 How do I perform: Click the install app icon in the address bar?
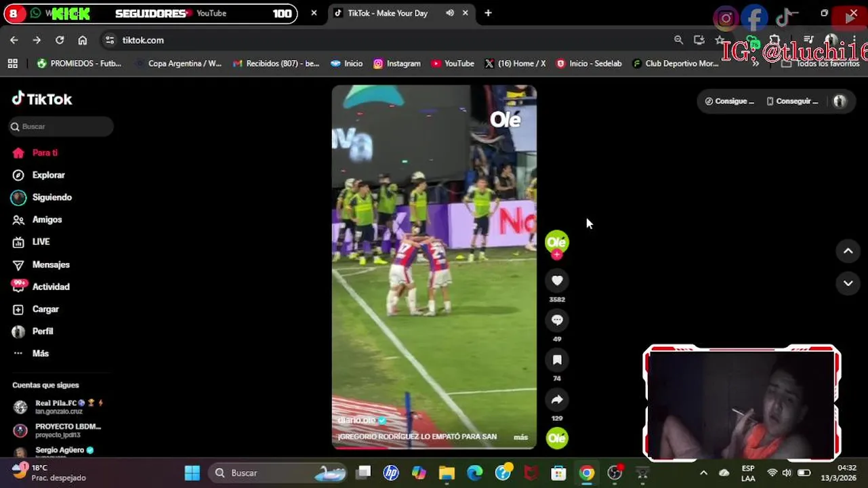click(x=699, y=40)
